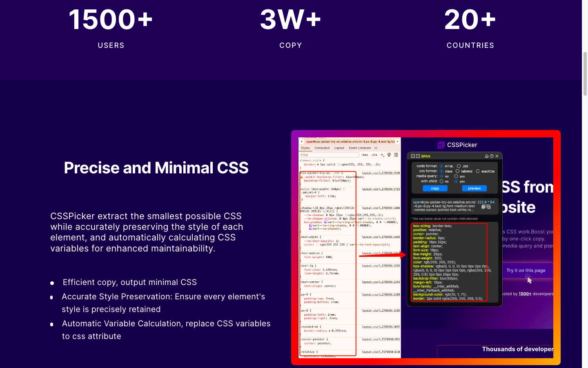Click the Filter input field in Styles

[x=330, y=155]
